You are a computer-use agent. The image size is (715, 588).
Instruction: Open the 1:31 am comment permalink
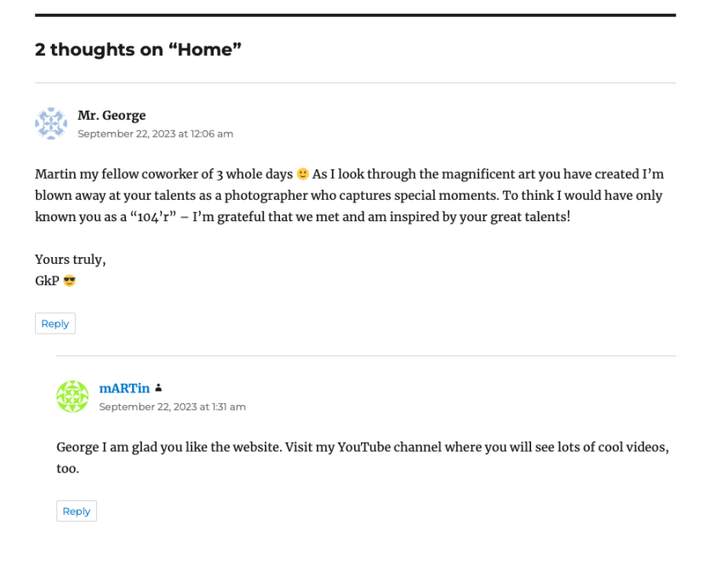tap(172, 407)
